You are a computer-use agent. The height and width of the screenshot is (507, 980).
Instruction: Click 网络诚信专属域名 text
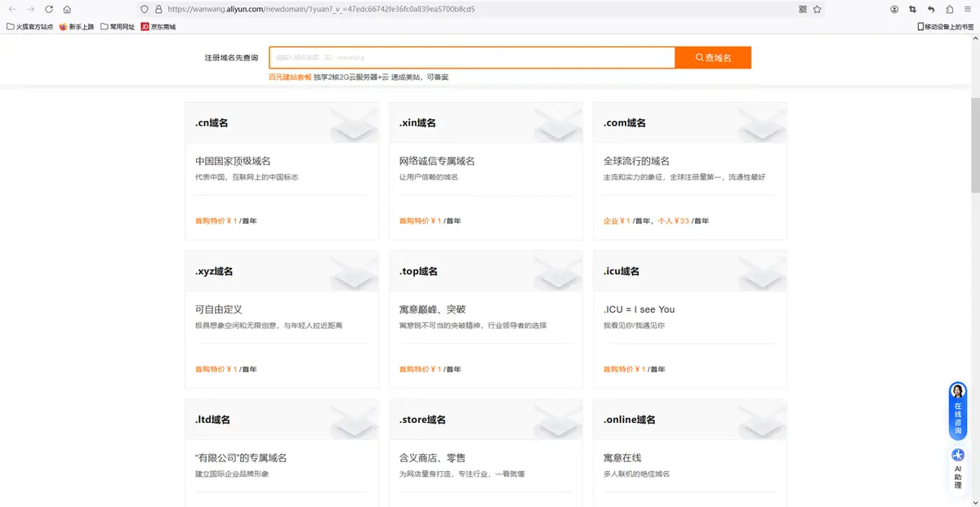pyautogui.click(x=437, y=162)
